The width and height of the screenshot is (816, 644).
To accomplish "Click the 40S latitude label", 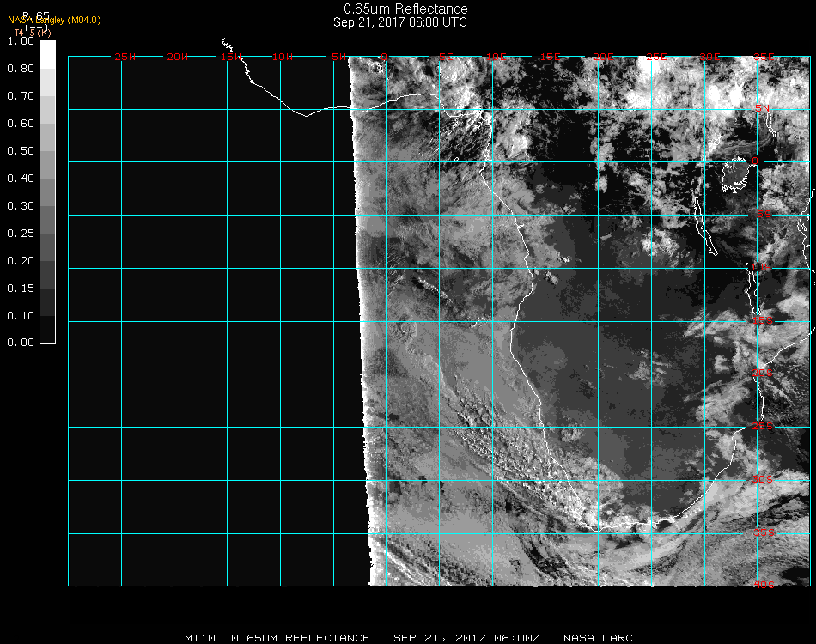I will pyautogui.click(x=764, y=585).
